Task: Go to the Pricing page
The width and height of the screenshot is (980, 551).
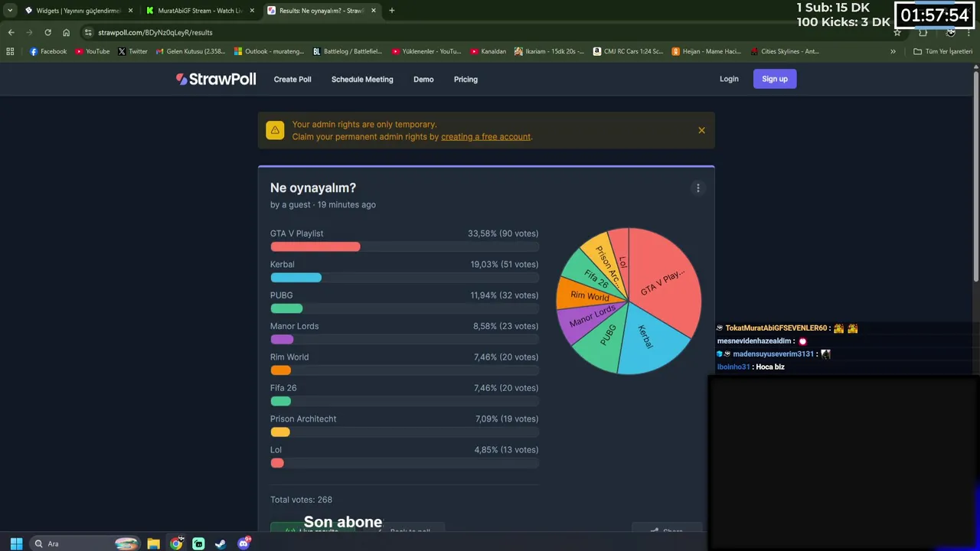Action: click(x=465, y=79)
